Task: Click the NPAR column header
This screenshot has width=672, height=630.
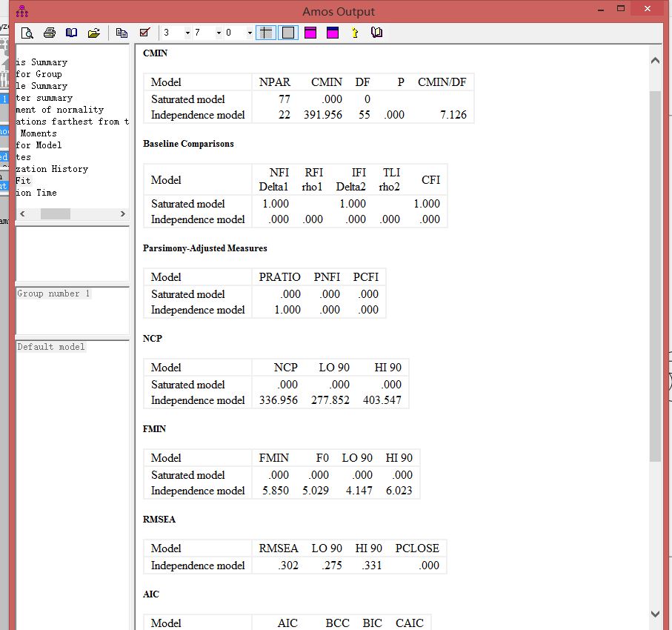Action: tap(274, 82)
